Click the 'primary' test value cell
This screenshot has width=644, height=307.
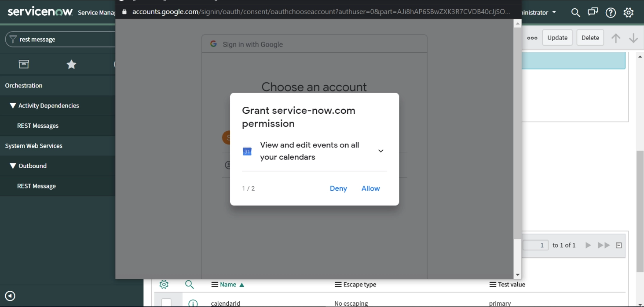click(500, 303)
